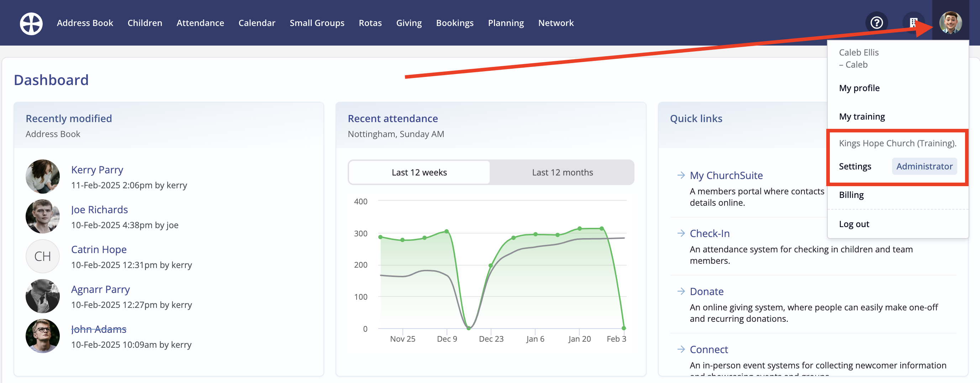Select the Last 12 weeks tab
This screenshot has width=980, height=383.
pos(419,173)
